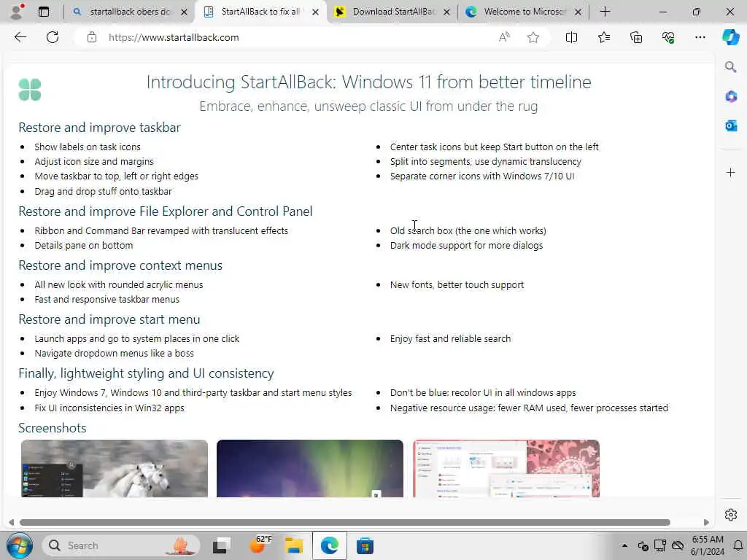Viewport: 747px width, 560px height.
Task: Click Restore and improve context menus heading
Action: [x=120, y=265]
